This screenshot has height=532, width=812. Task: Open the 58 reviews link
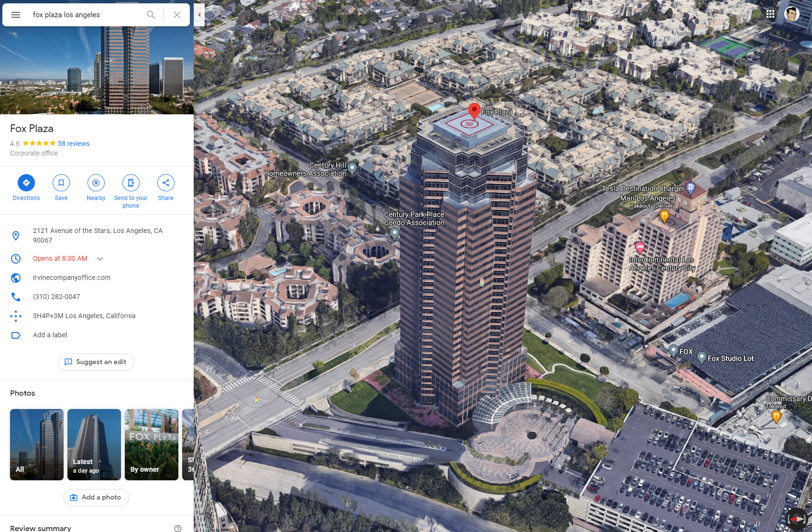click(74, 144)
